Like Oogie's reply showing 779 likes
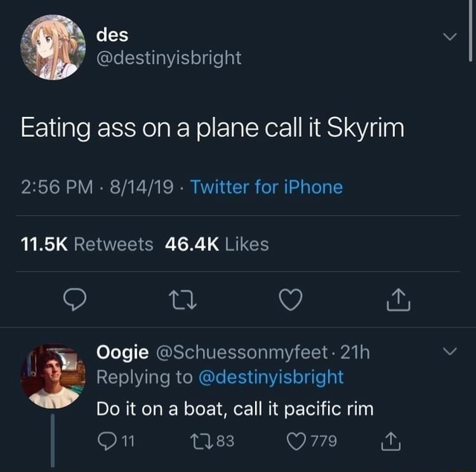The width and height of the screenshot is (476, 472). click(296, 441)
